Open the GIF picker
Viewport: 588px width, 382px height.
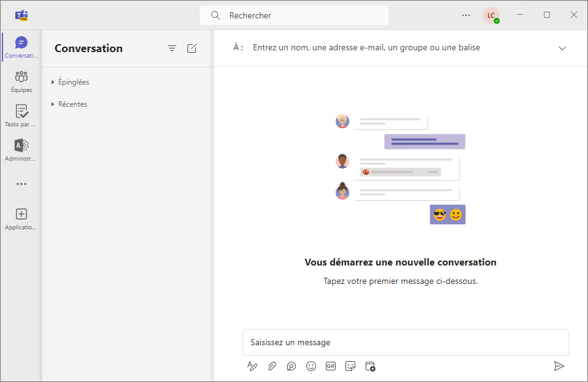331,366
